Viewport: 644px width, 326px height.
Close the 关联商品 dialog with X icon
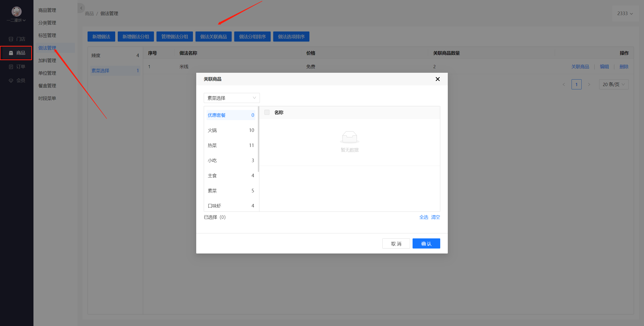tap(437, 79)
